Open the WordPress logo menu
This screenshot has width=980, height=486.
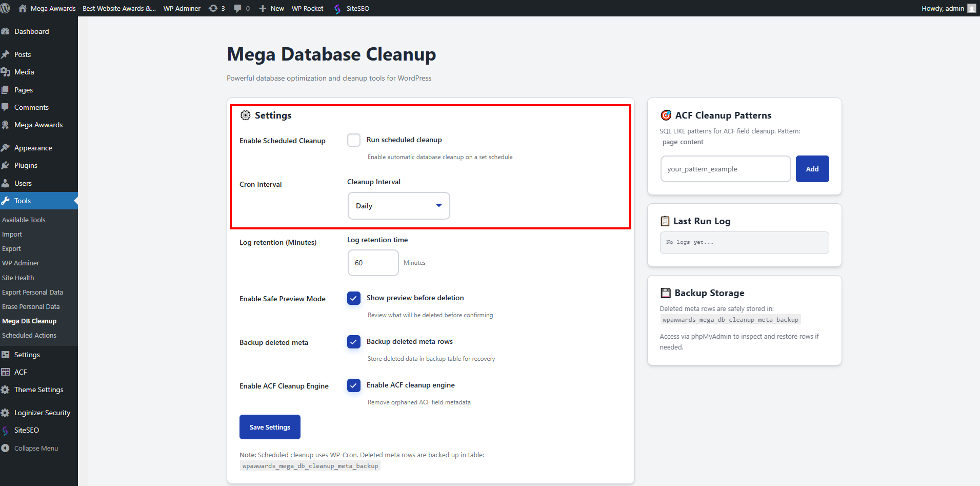(x=6, y=8)
